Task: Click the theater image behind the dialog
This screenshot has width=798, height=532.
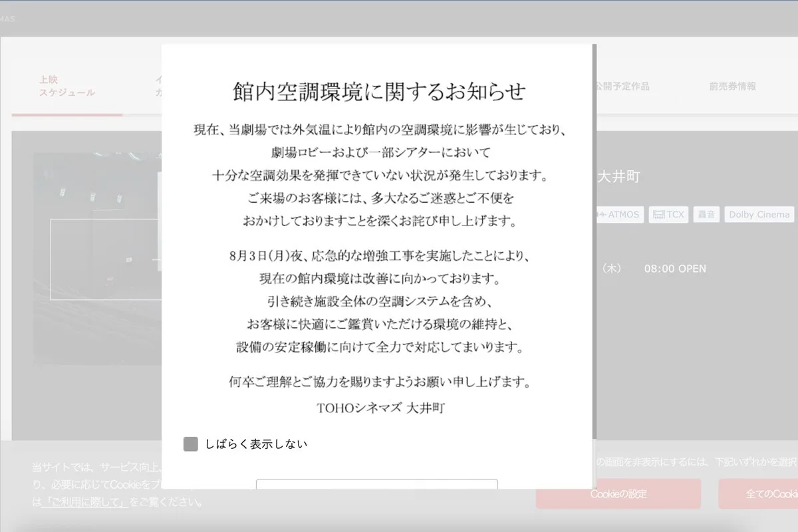Action: (x=98, y=259)
